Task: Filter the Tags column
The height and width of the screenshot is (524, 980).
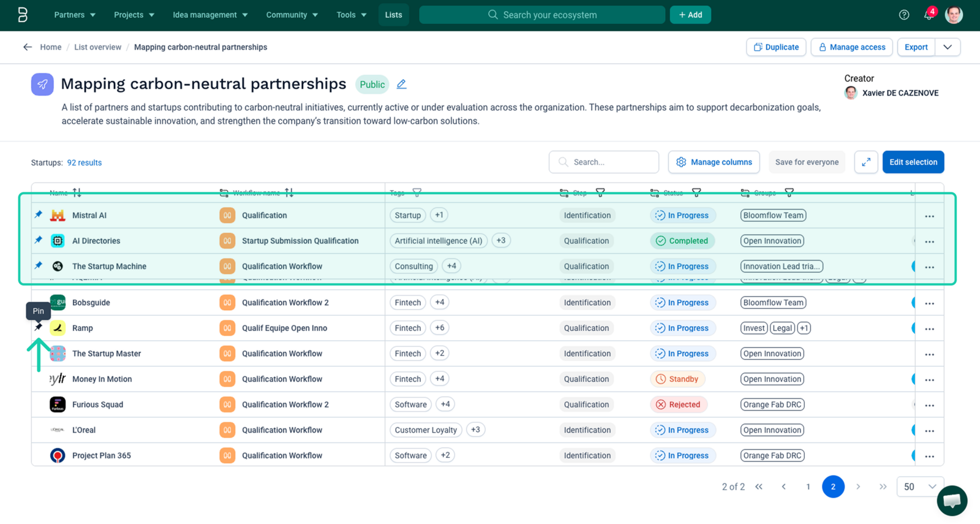Action: (x=417, y=192)
